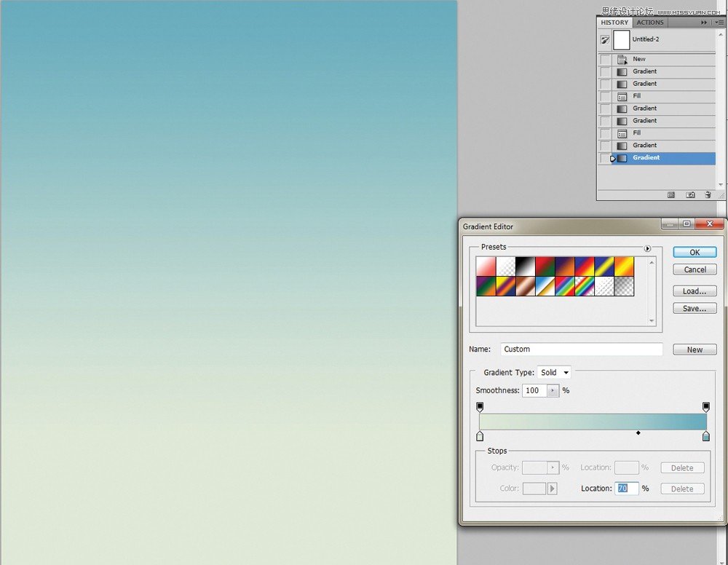Image resolution: width=728 pixels, height=565 pixels.
Task: Click the Save... gradient button
Action: point(695,308)
